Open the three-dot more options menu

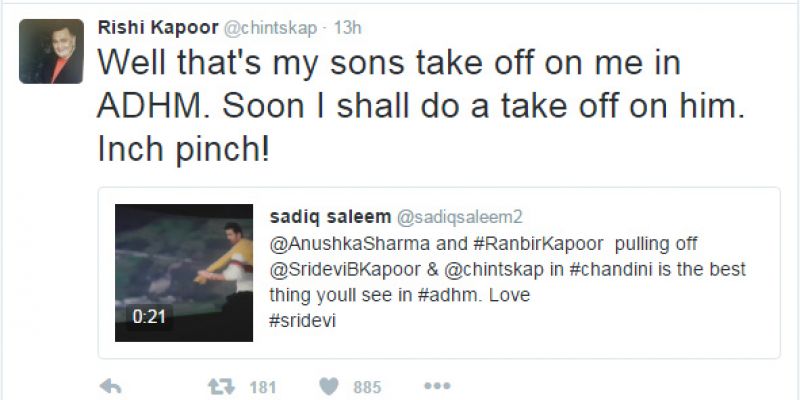[x=437, y=386]
